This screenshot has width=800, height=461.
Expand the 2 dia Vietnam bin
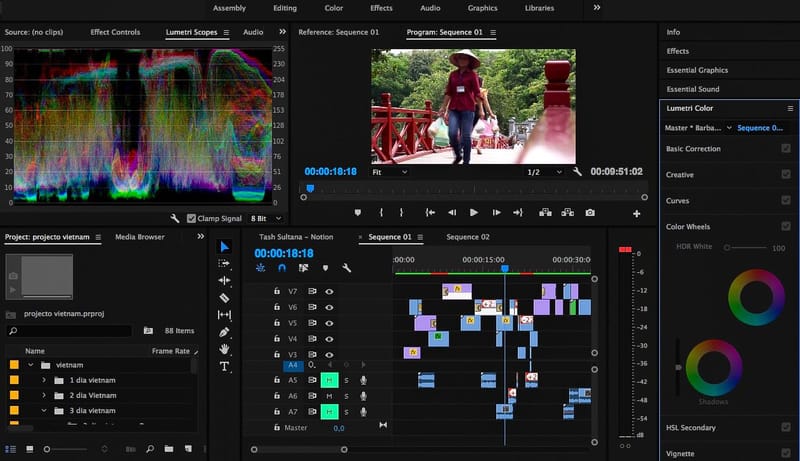point(44,395)
